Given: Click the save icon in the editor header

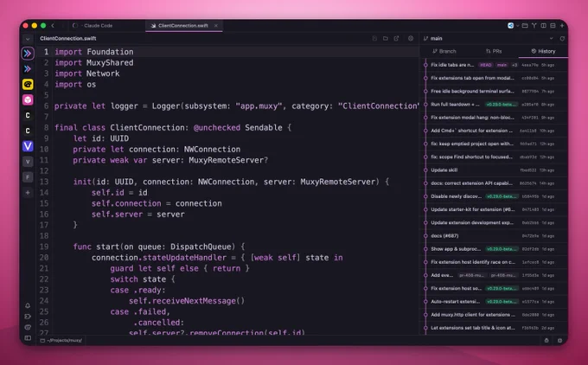Looking at the screenshot, I should (x=374, y=38).
